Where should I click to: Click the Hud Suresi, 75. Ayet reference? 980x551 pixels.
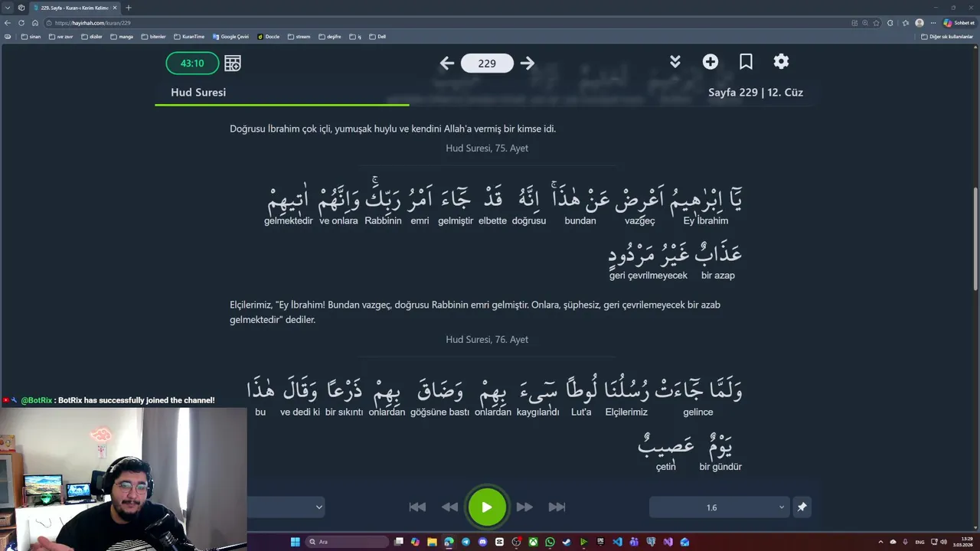pos(487,148)
